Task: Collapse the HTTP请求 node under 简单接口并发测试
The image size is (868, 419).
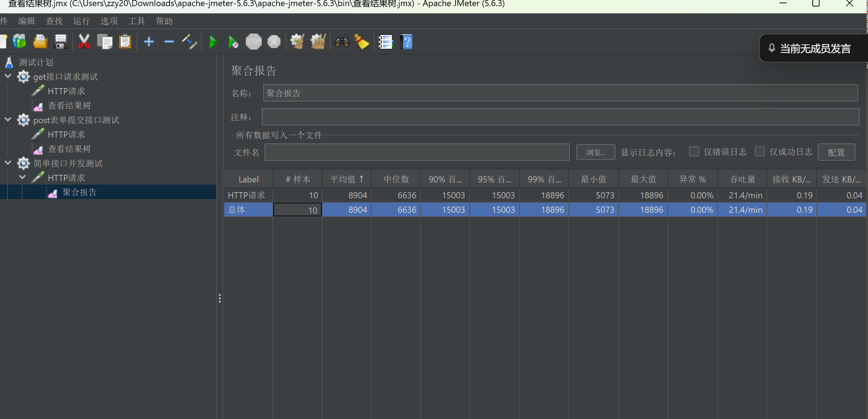Action: pos(22,177)
